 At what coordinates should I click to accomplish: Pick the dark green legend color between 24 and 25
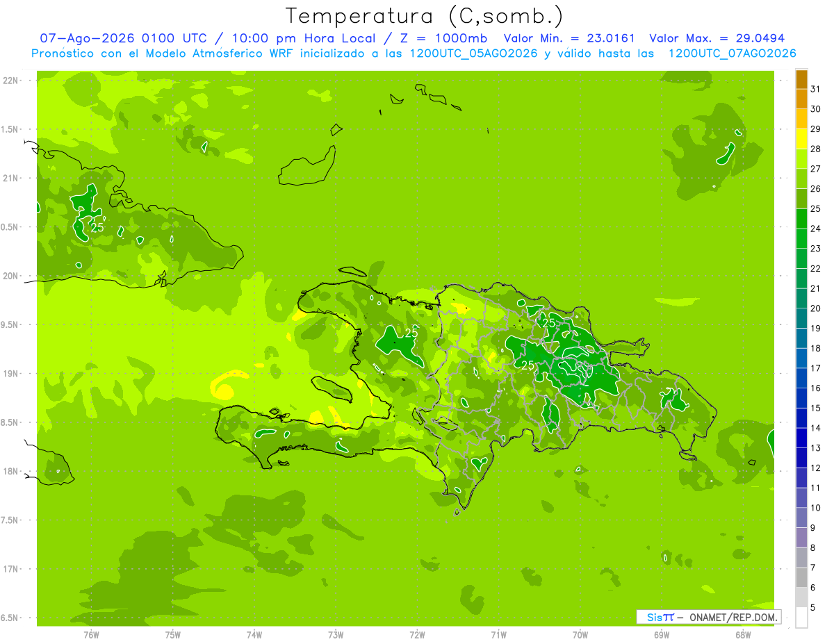click(x=801, y=219)
